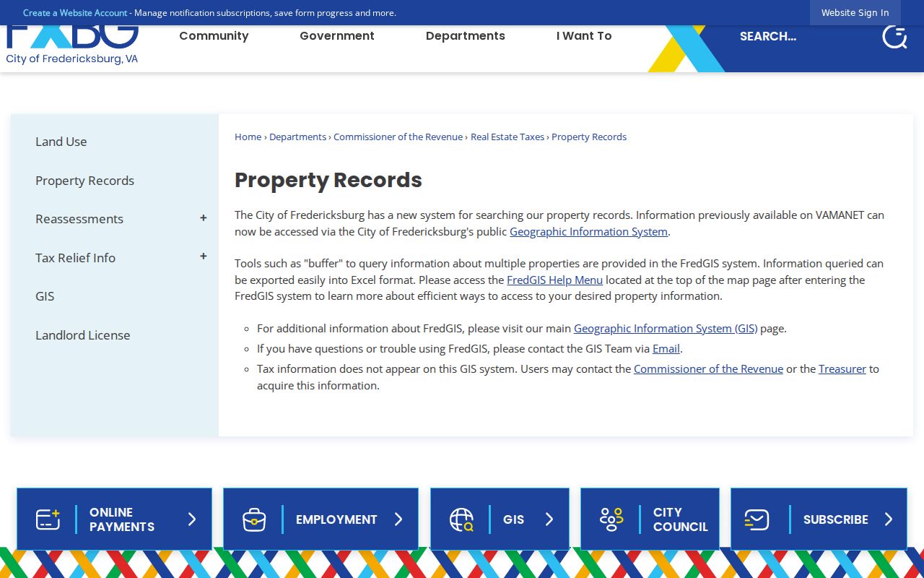924x578 pixels.
Task: Click the Employment quick link label
Action: pos(336,519)
